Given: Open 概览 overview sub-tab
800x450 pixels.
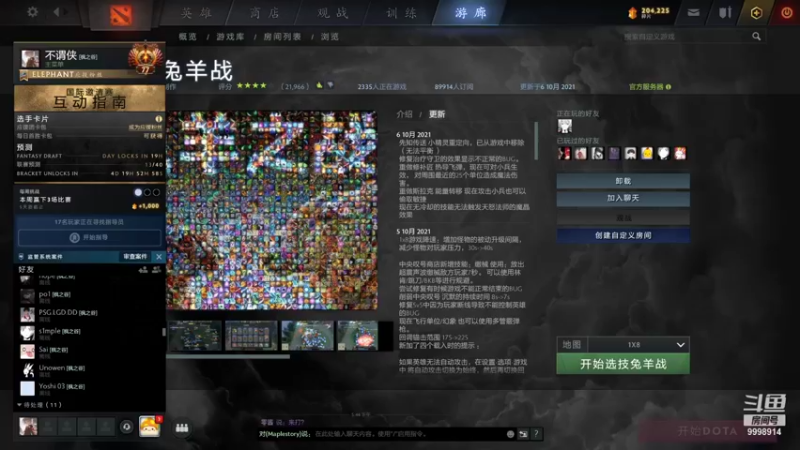Looking at the screenshot, I should [x=188, y=37].
